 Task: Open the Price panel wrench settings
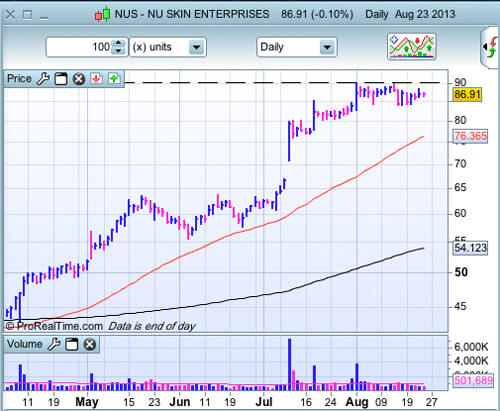click(x=43, y=79)
